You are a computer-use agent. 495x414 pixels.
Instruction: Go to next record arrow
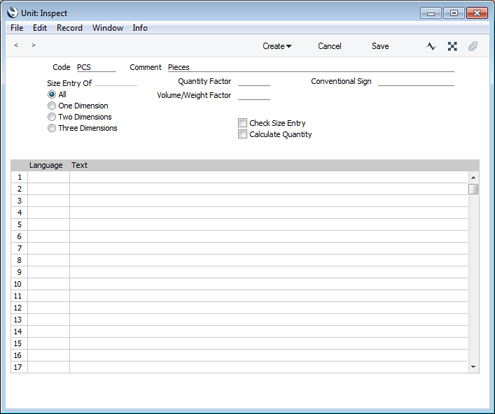33,45
